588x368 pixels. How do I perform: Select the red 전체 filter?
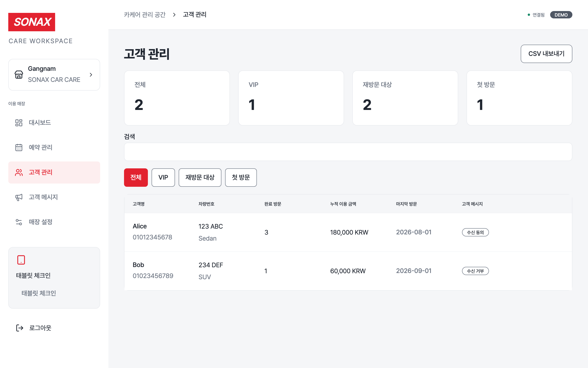136,177
